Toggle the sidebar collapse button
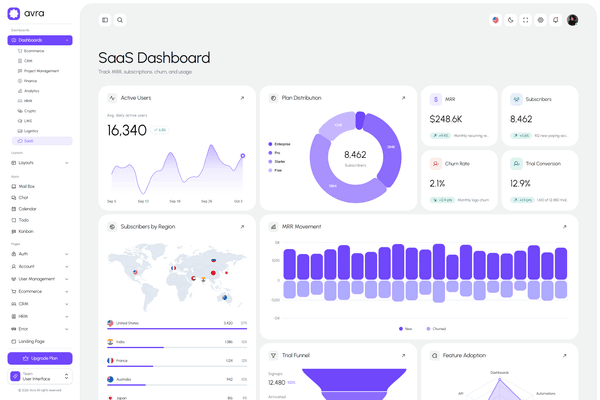This screenshot has height=400, width=600. [x=105, y=20]
